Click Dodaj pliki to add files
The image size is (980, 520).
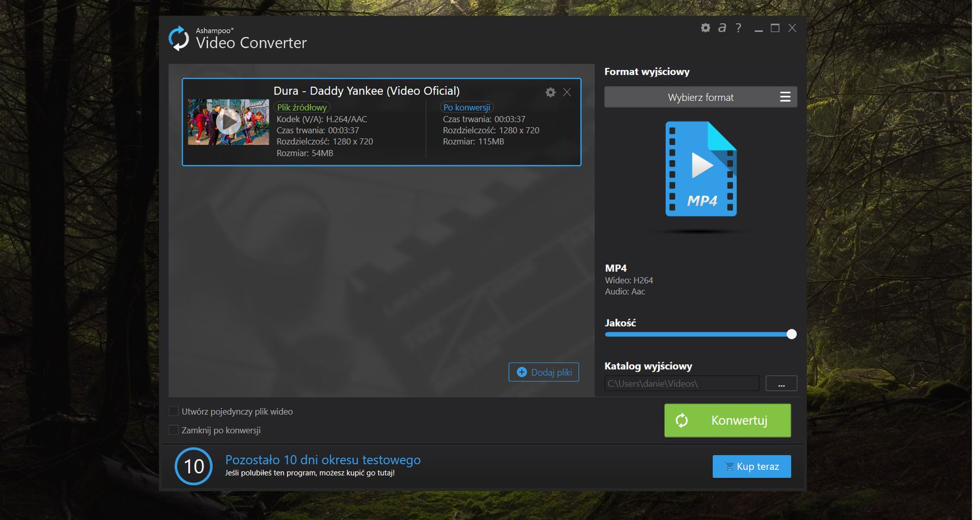point(544,372)
